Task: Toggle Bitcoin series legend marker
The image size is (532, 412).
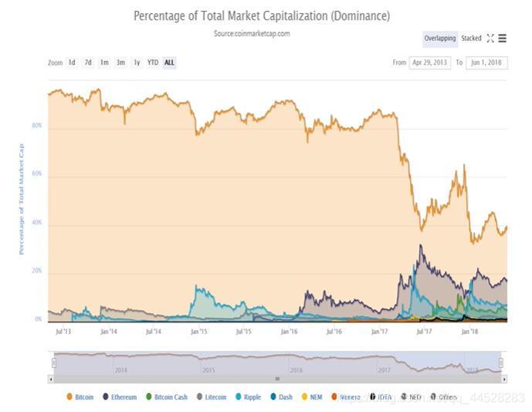Action: (x=69, y=397)
